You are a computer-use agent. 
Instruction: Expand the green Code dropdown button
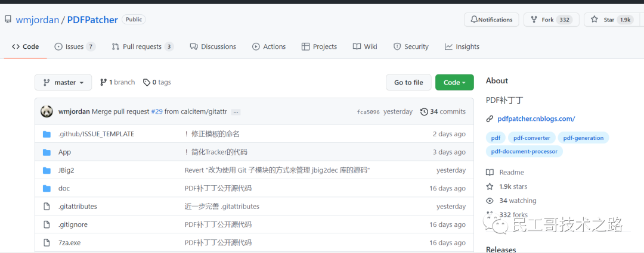[454, 82]
